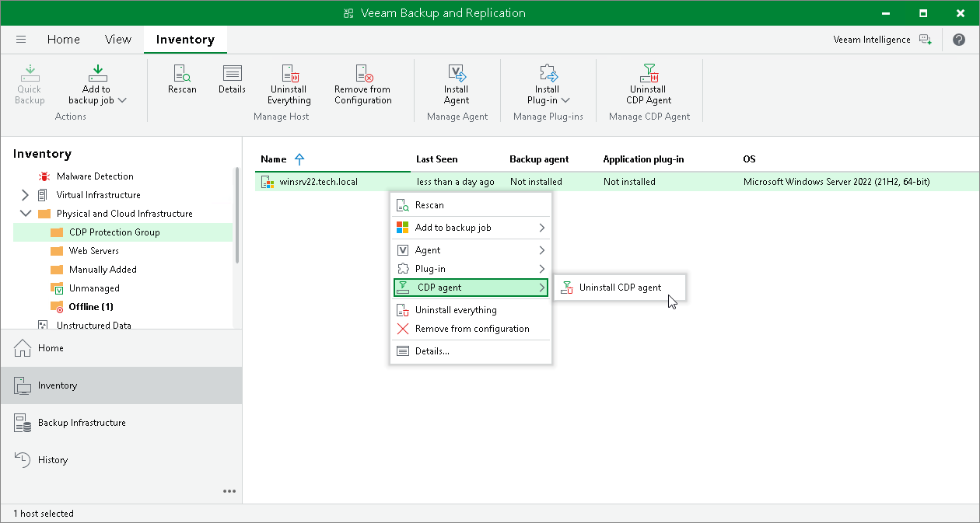Click the Rescan ribbon button
This screenshot has width=980, height=523.
pyautogui.click(x=182, y=79)
